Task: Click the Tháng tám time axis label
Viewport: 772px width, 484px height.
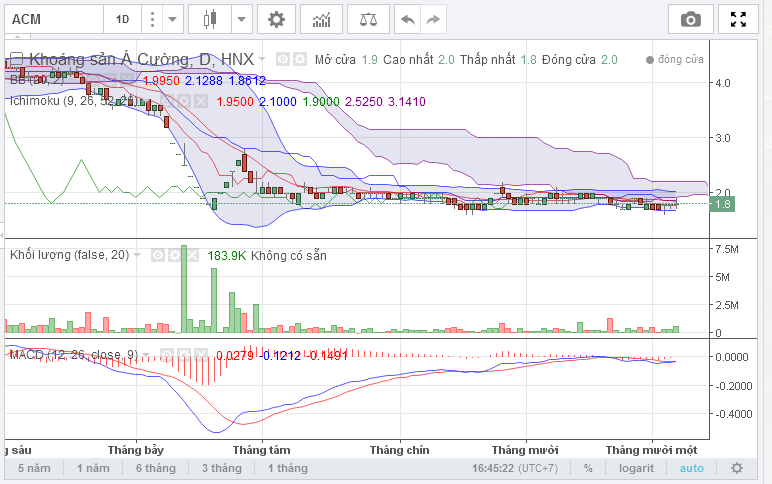Action: click(261, 450)
